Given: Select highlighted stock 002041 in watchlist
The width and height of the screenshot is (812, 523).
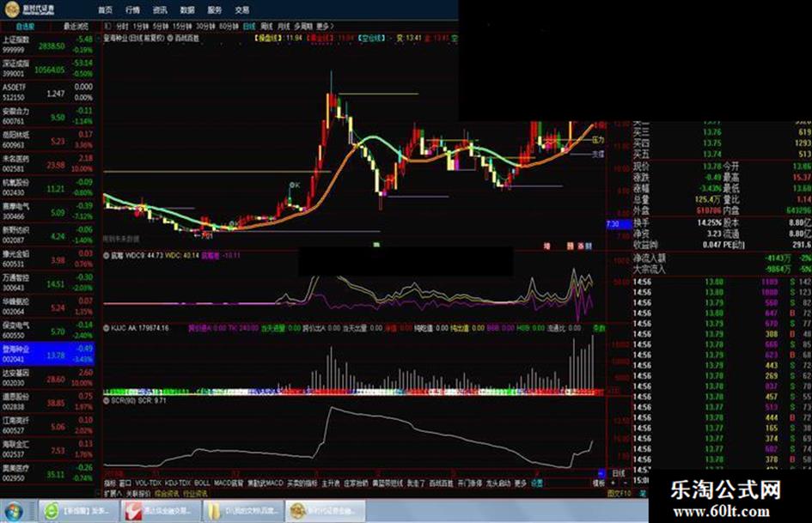Looking at the screenshot, I should (x=47, y=354).
